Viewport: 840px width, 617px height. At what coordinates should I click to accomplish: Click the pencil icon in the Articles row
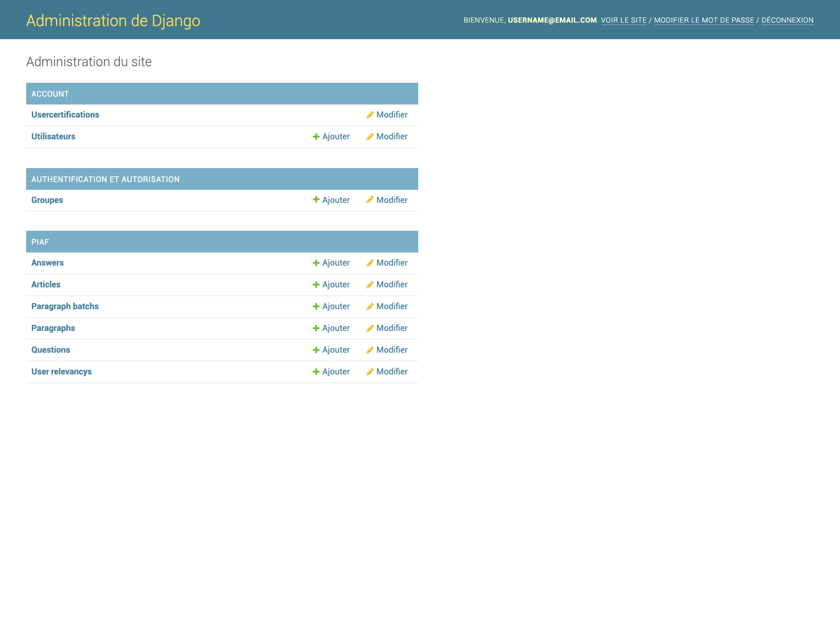[x=370, y=285]
